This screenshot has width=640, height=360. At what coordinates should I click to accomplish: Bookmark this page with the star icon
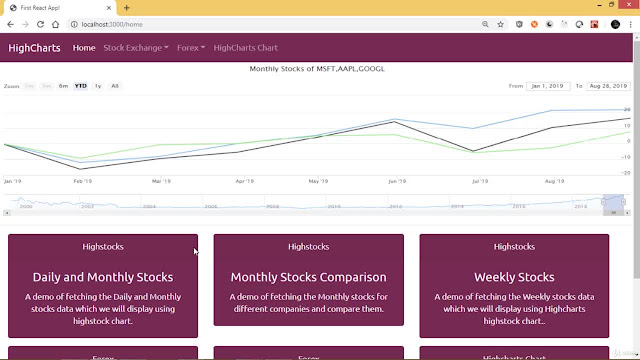(500, 24)
